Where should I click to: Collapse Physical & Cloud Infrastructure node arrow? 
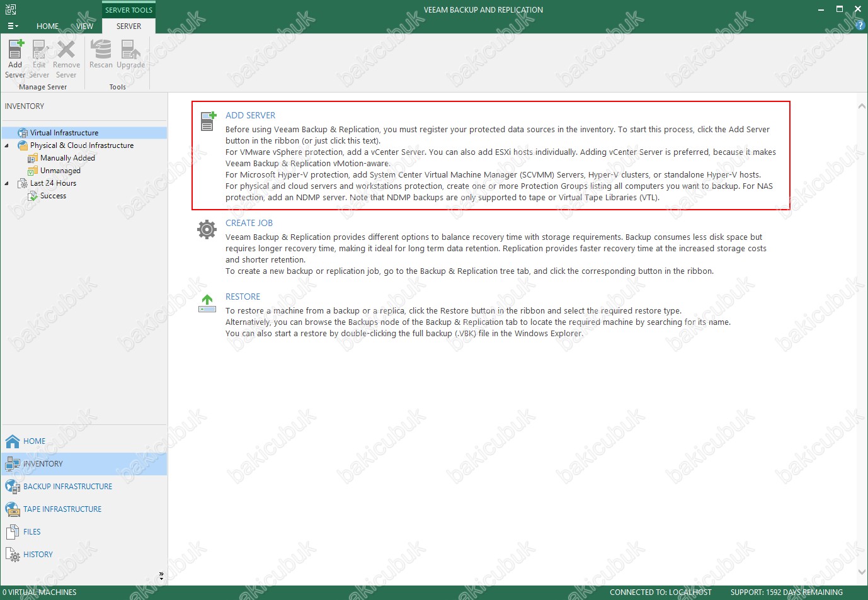[x=7, y=145]
